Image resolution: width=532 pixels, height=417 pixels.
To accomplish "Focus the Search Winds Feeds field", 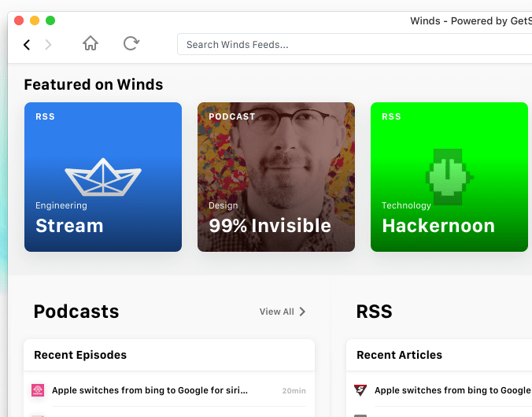I will pos(354,44).
